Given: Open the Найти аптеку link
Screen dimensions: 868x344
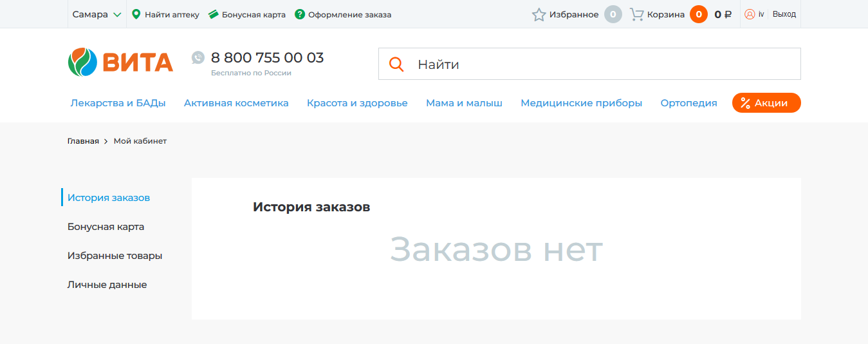Looking at the screenshot, I should point(172,14).
